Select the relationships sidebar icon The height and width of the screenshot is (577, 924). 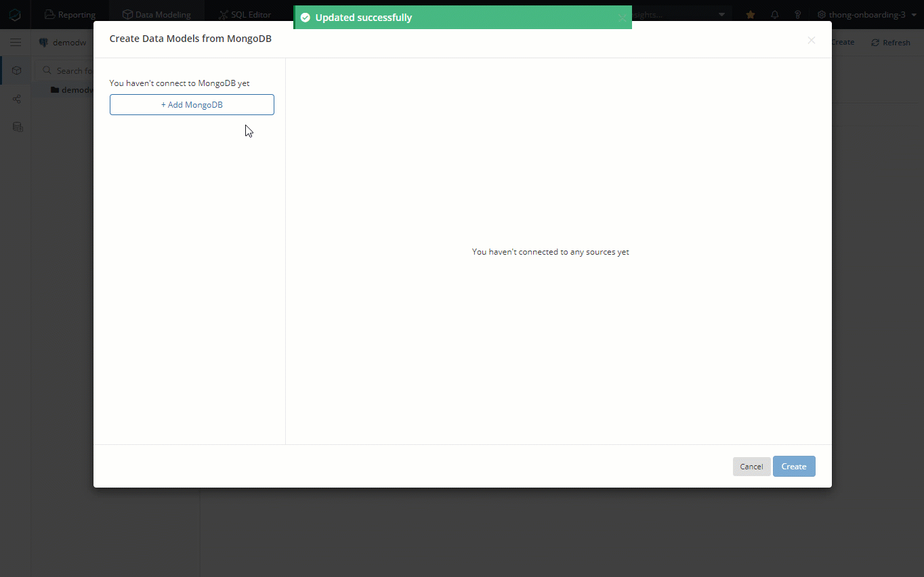pyautogui.click(x=17, y=99)
